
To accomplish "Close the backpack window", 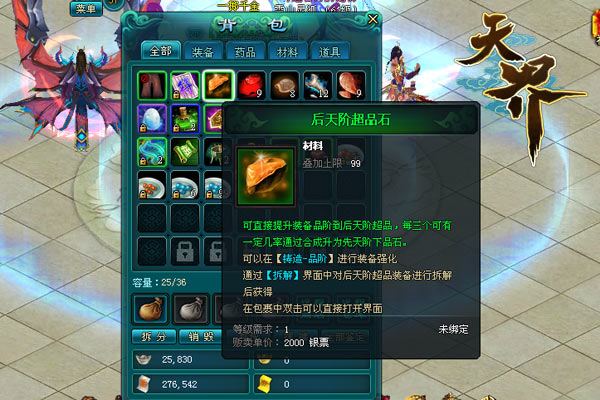I will coord(372,19).
